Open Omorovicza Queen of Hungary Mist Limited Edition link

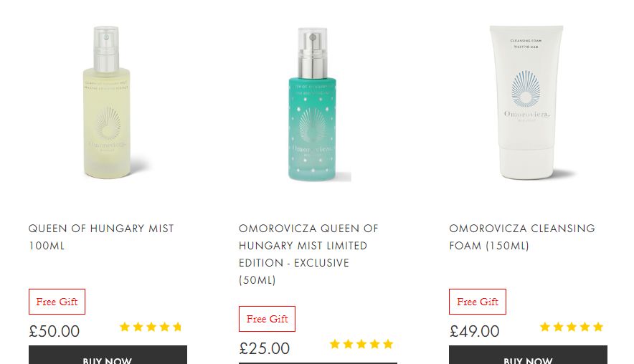pyautogui.click(x=308, y=254)
